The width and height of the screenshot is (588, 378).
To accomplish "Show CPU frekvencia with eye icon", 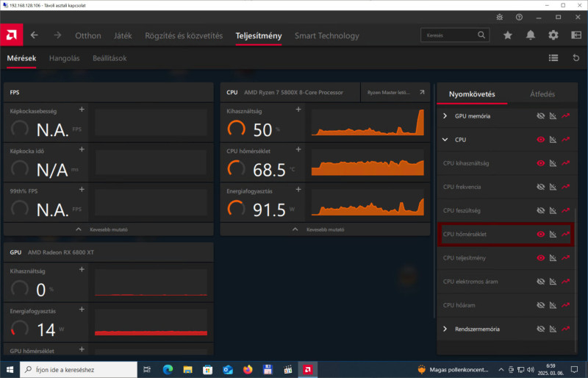I will point(540,187).
